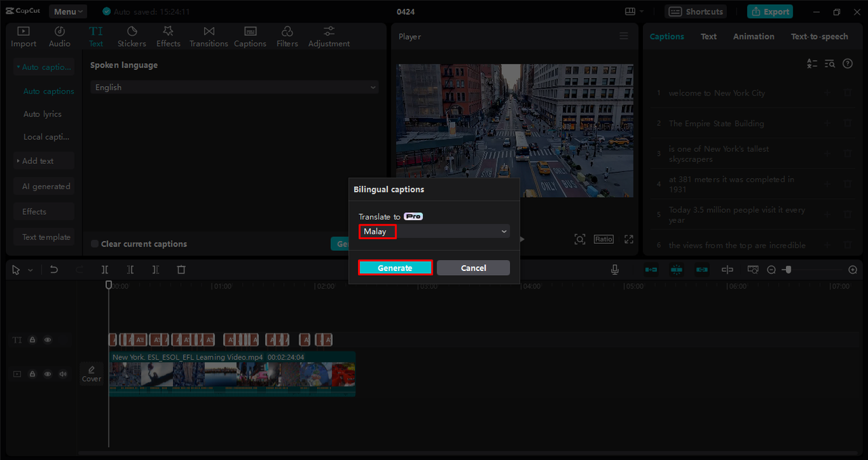Open the Captions tab in top toolbar
This screenshot has width=868, height=460.
(250, 37)
